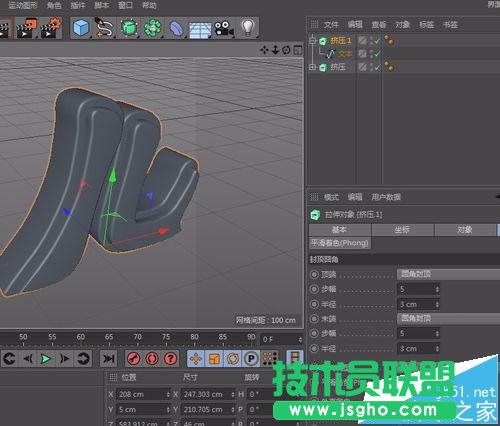Expand the second 挤压 tree node

click(312, 67)
